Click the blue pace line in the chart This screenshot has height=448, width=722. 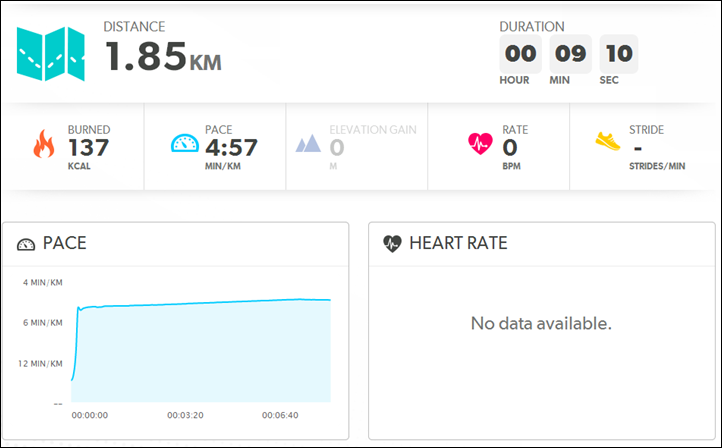(201, 303)
